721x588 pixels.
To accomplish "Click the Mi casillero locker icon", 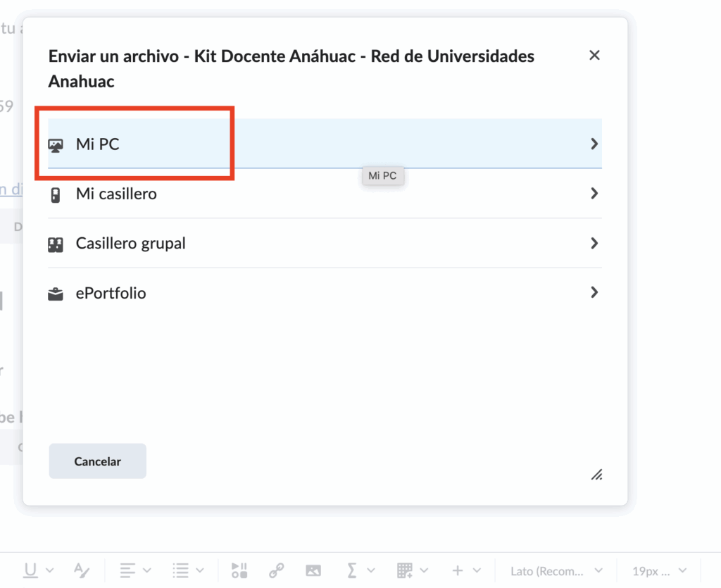I will tap(56, 194).
